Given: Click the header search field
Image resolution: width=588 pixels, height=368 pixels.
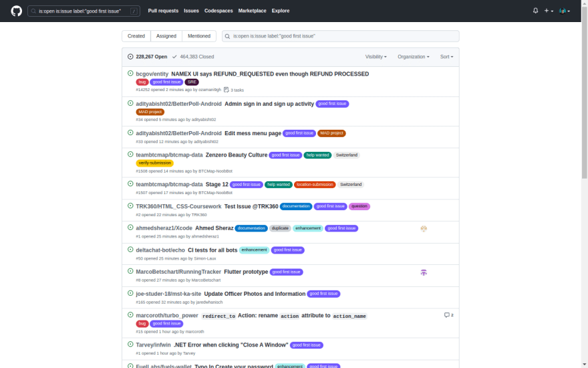Looking at the screenshot, I should 84,11.
